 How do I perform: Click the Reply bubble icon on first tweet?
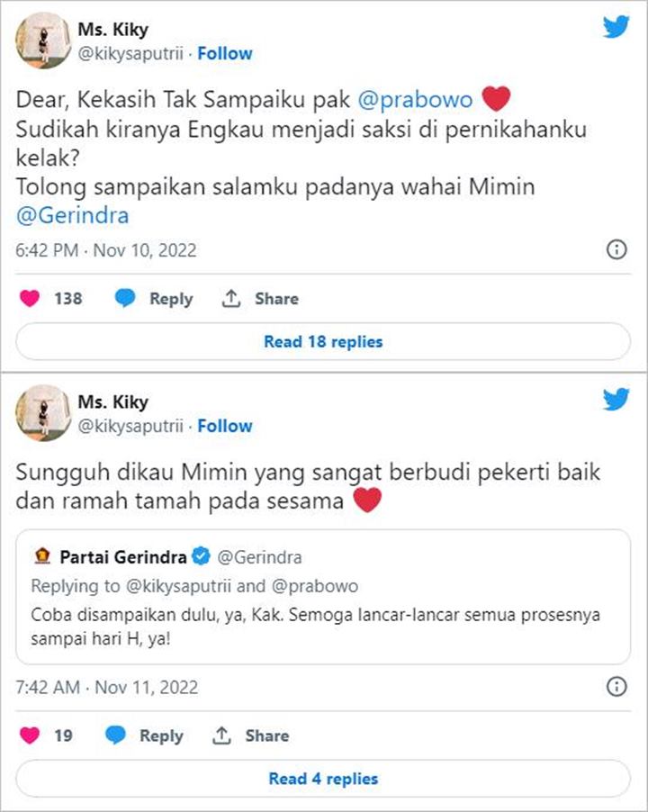125,298
